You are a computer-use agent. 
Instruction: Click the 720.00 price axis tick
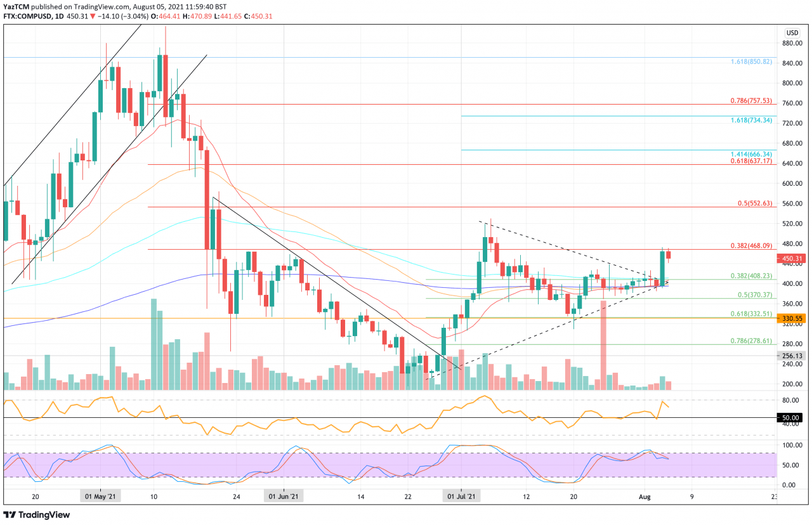(793, 123)
